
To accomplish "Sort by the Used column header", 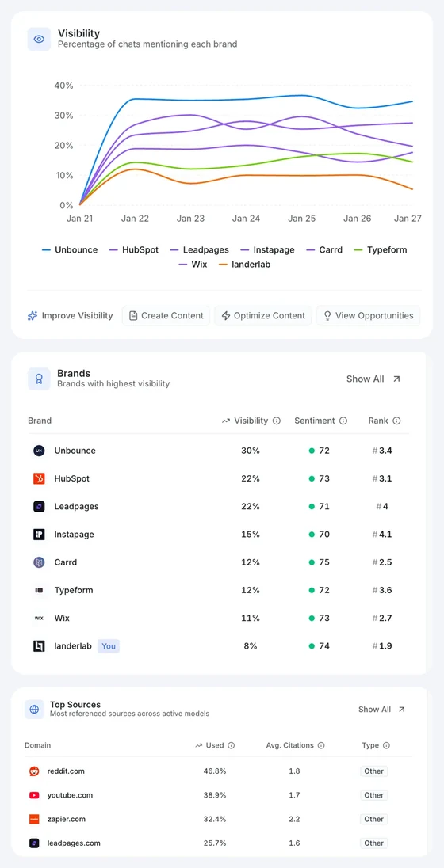I will pyautogui.click(x=215, y=745).
